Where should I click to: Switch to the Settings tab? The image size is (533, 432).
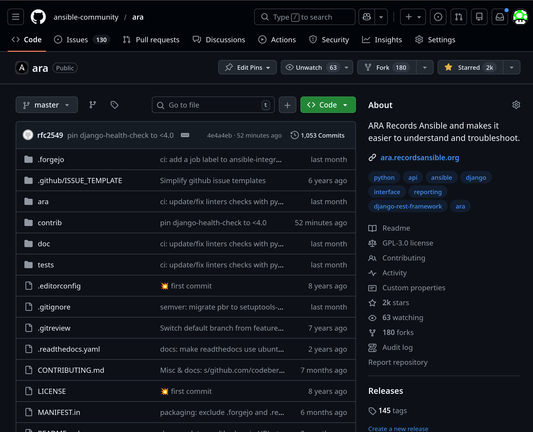click(x=435, y=40)
